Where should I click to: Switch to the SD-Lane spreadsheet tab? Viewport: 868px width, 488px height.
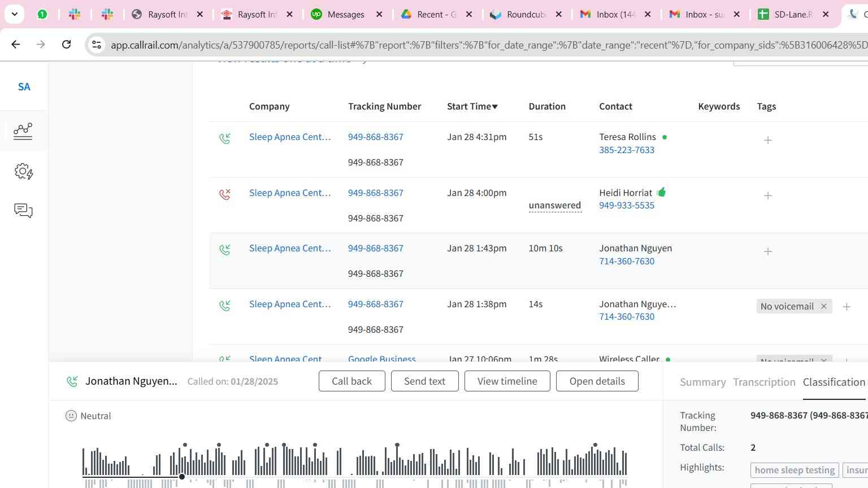(793, 15)
